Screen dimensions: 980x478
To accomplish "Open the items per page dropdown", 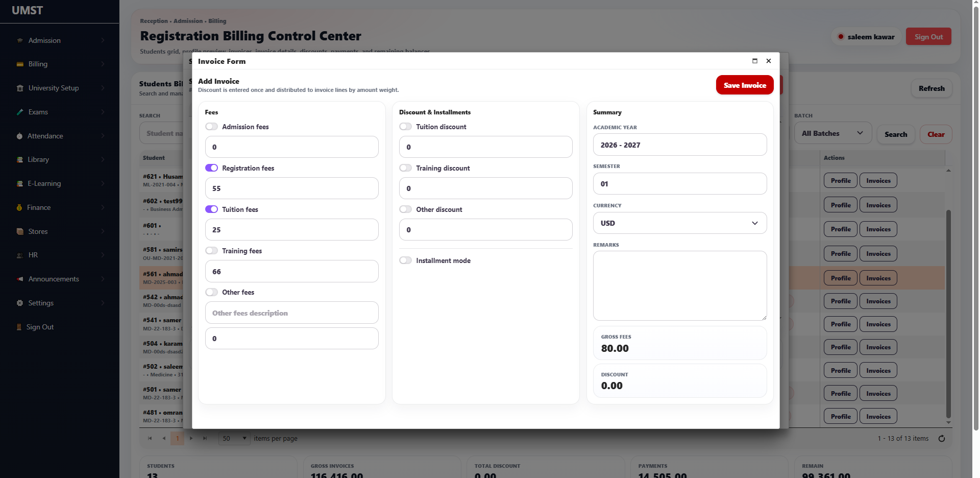I will tap(234, 438).
